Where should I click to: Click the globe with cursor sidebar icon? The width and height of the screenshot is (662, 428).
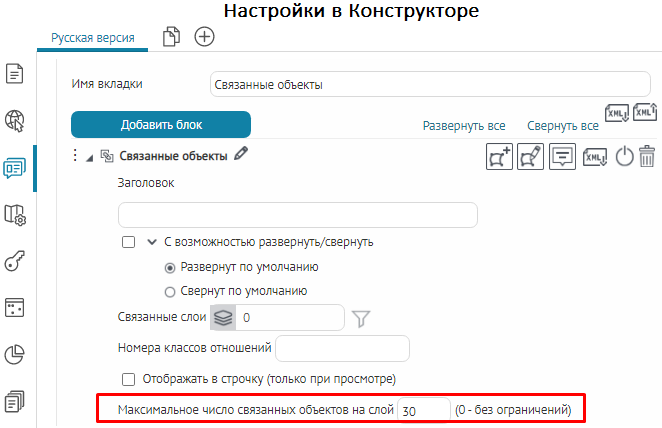[15, 120]
